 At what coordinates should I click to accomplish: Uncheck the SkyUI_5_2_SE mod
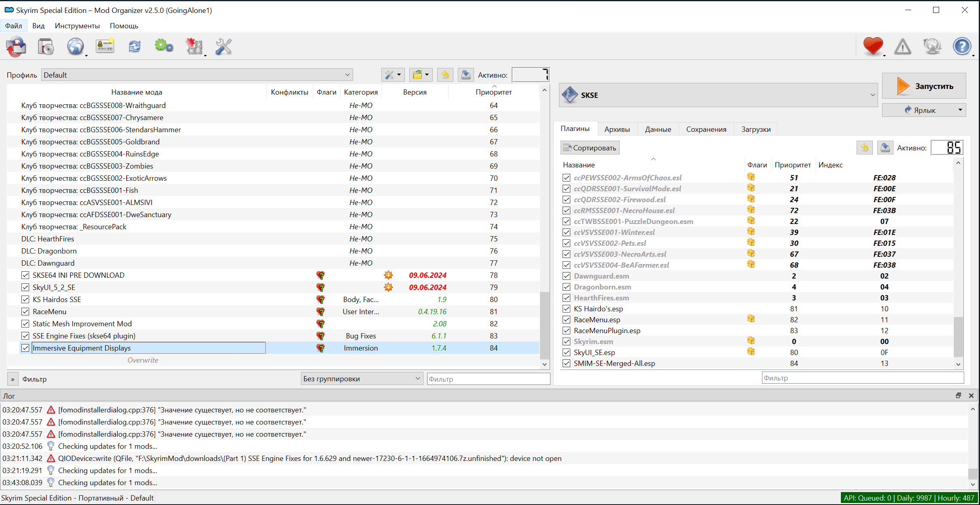(25, 287)
